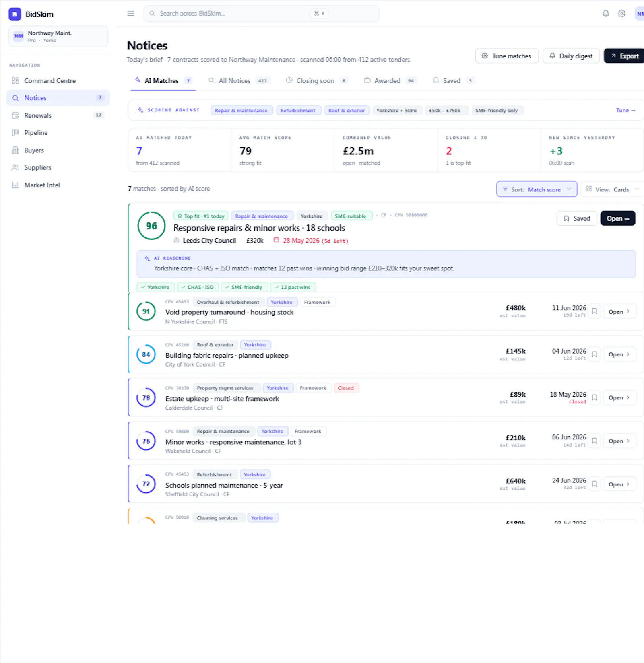644x663 pixels.
Task: Open Suppliers in the sidebar
Action: [x=58, y=167]
